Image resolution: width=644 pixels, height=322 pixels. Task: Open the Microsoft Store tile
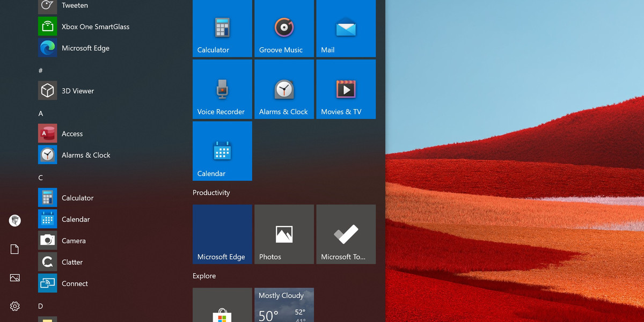pos(222,305)
